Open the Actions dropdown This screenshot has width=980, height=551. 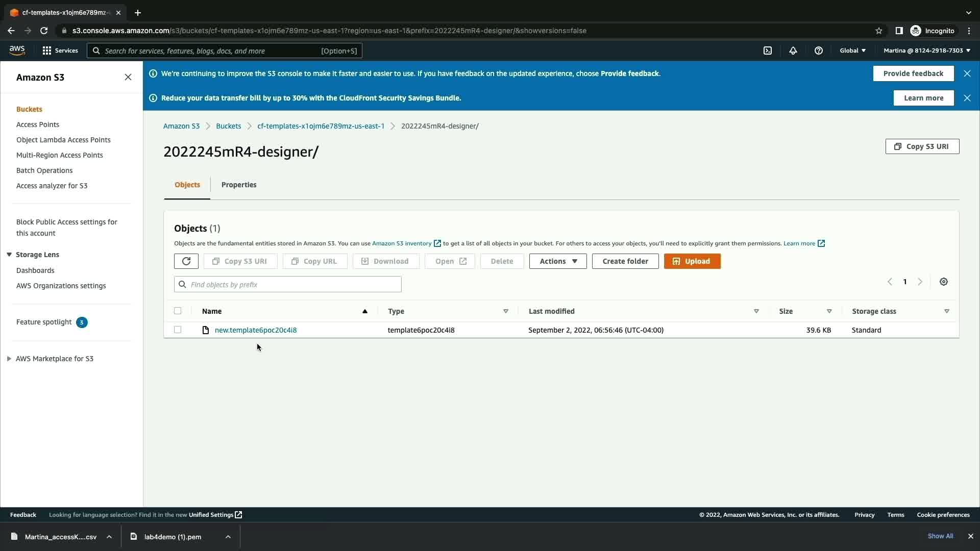tap(558, 261)
